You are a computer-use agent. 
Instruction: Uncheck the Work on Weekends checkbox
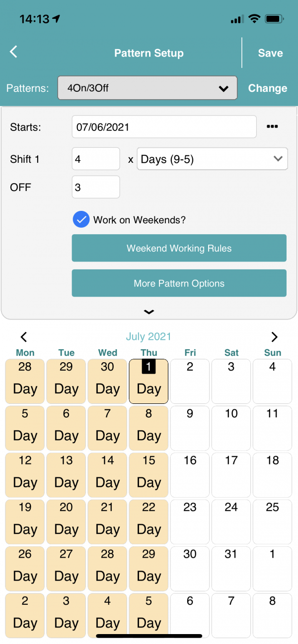81,219
